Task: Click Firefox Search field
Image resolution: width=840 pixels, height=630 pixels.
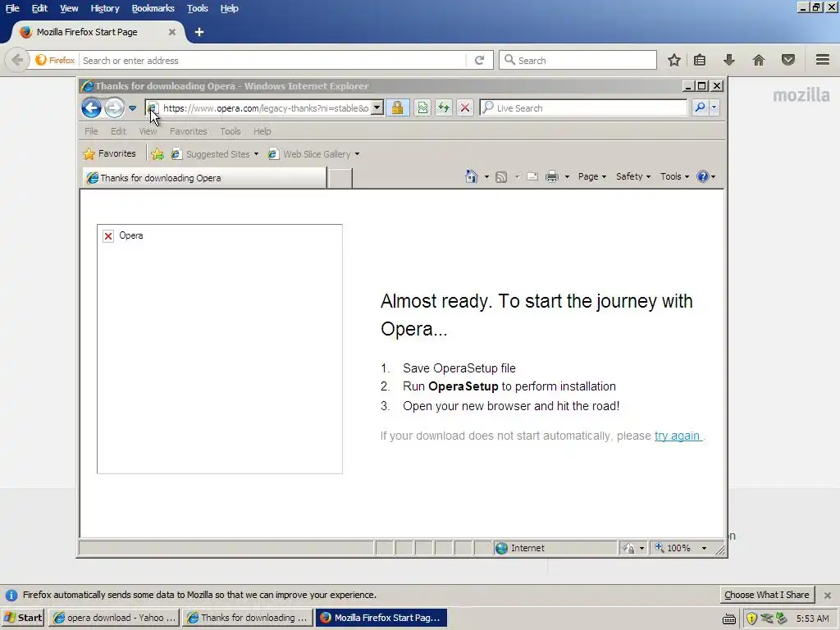Action: (577, 60)
